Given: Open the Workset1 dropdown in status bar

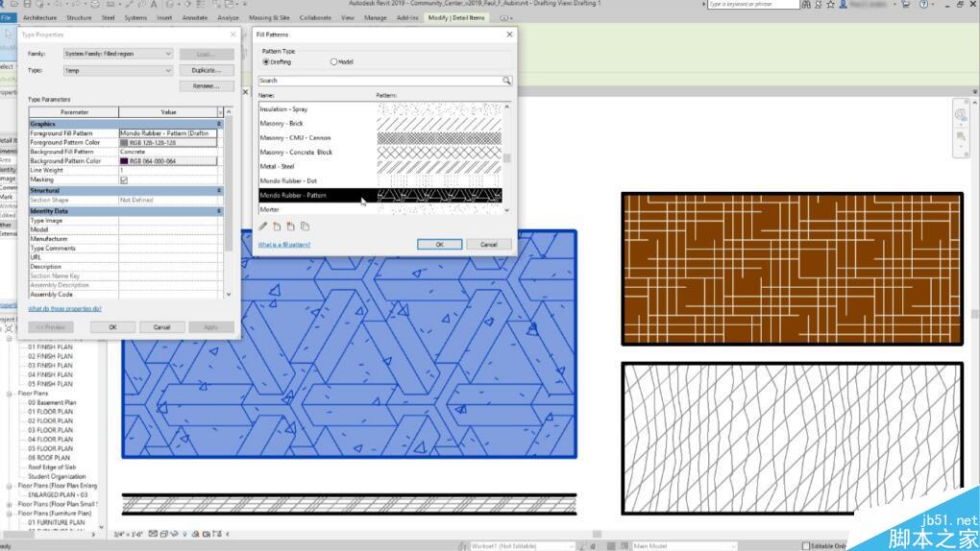Looking at the screenshot, I should pyautogui.click(x=522, y=546).
